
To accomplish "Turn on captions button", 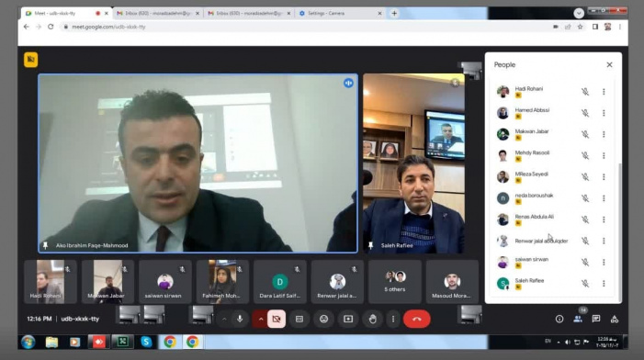I will 299,319.
